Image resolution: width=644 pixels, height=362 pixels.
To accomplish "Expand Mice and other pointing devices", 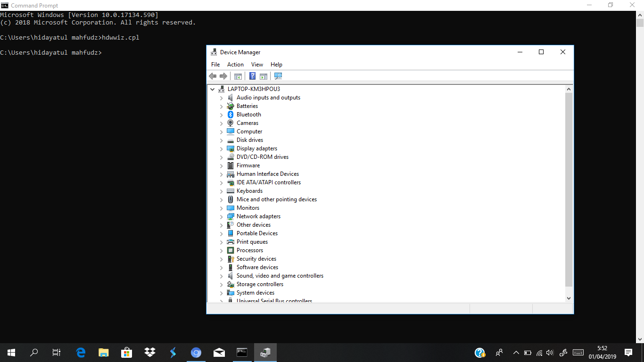I will (222, 200).
